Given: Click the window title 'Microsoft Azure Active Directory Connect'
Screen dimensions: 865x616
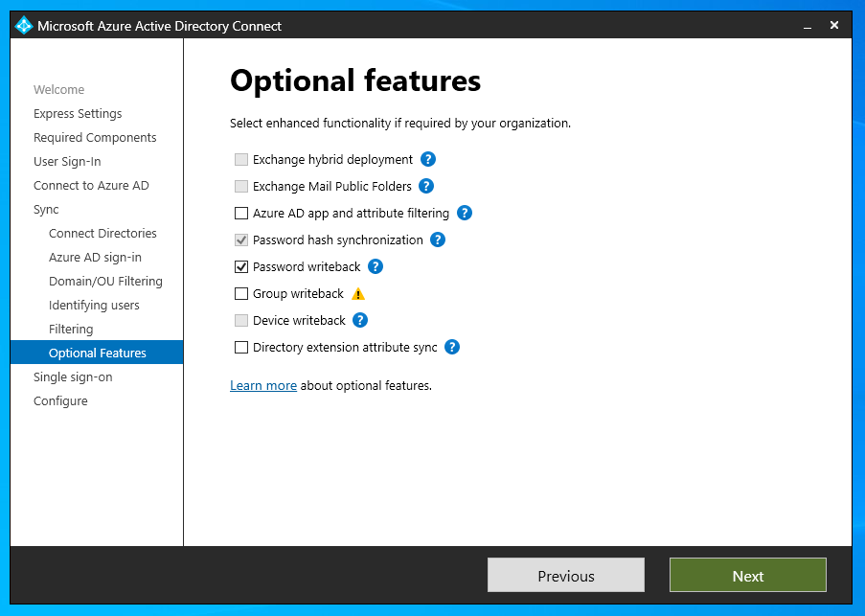Looking at the screenshot, I should tap(159, 26).
